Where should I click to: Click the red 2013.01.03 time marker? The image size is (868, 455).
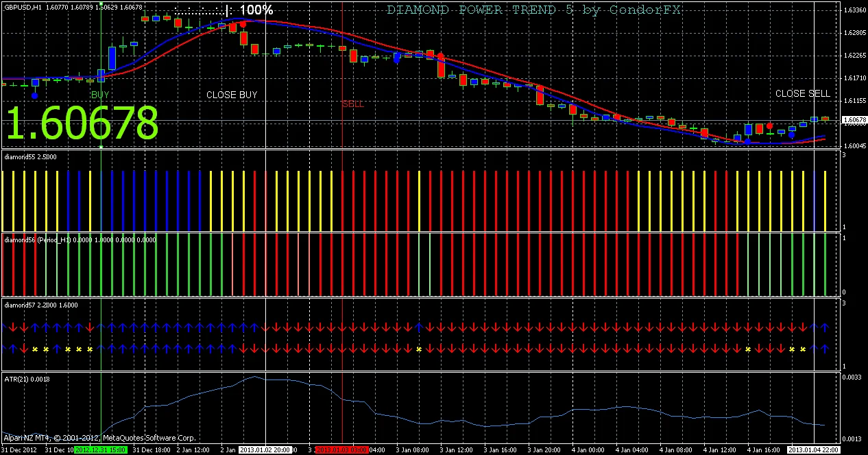coord(342,450)
